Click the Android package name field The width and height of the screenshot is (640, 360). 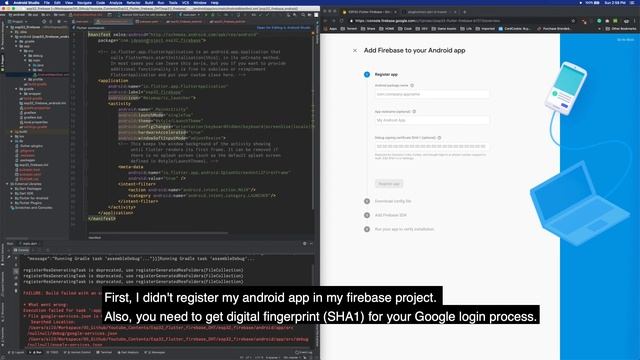point(432,94)
